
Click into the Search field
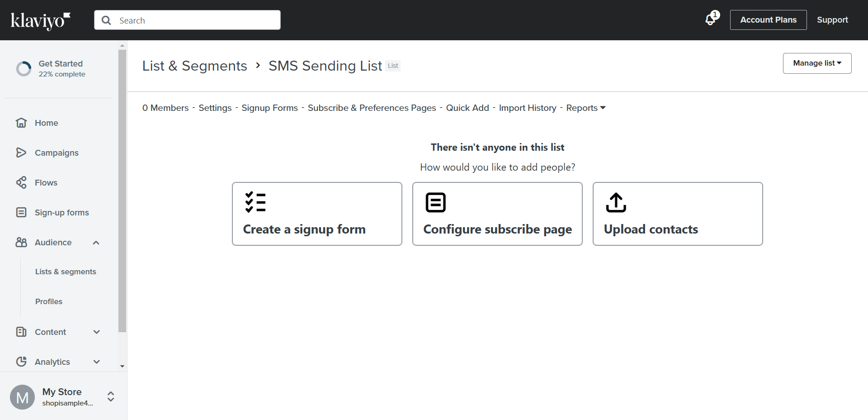[x=187, y=20]
